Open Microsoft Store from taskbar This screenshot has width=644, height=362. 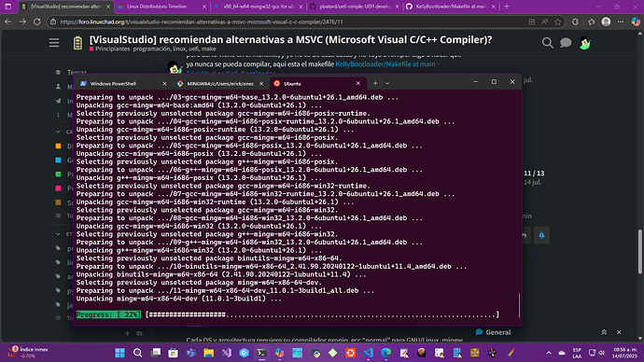[174, 353]
